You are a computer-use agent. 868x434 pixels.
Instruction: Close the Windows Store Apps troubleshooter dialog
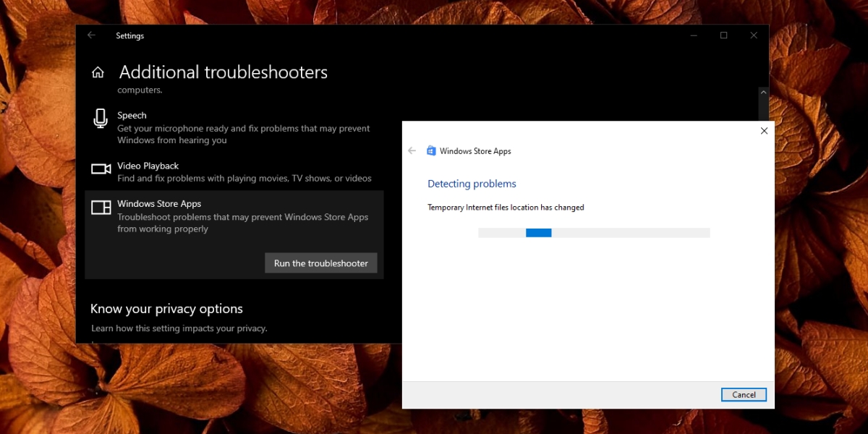click(764, 131)
